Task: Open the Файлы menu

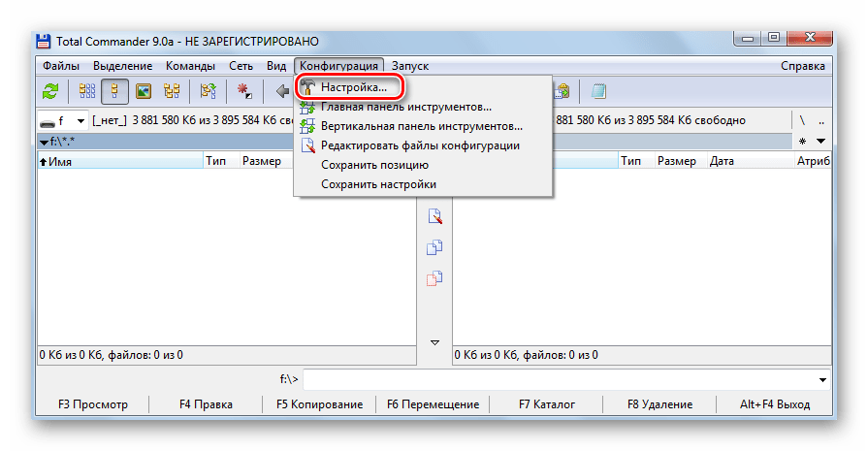Action: pos(61,66)
